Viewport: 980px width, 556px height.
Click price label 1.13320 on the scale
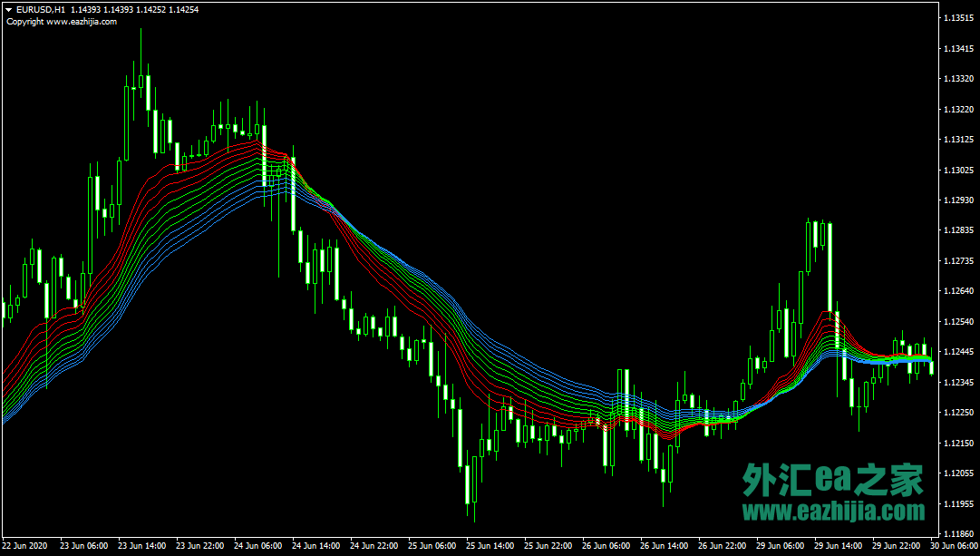pos(959,79)
